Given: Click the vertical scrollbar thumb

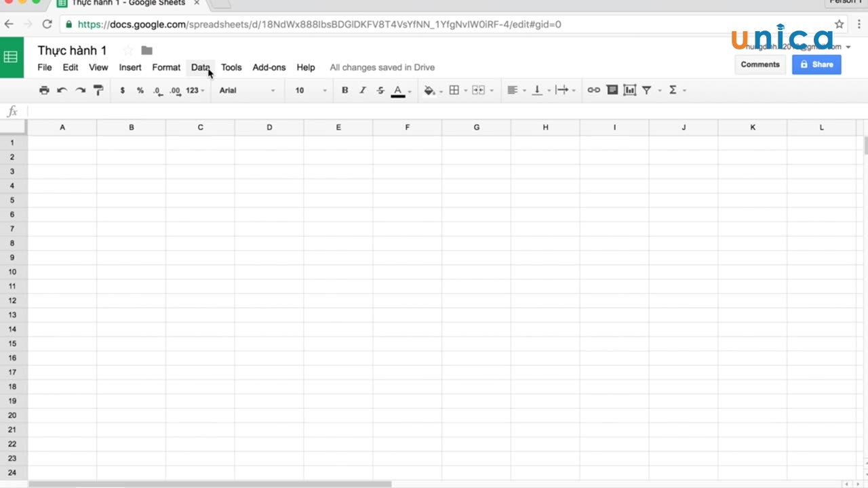Looking at the screenshot, I should tap(865, 145).
